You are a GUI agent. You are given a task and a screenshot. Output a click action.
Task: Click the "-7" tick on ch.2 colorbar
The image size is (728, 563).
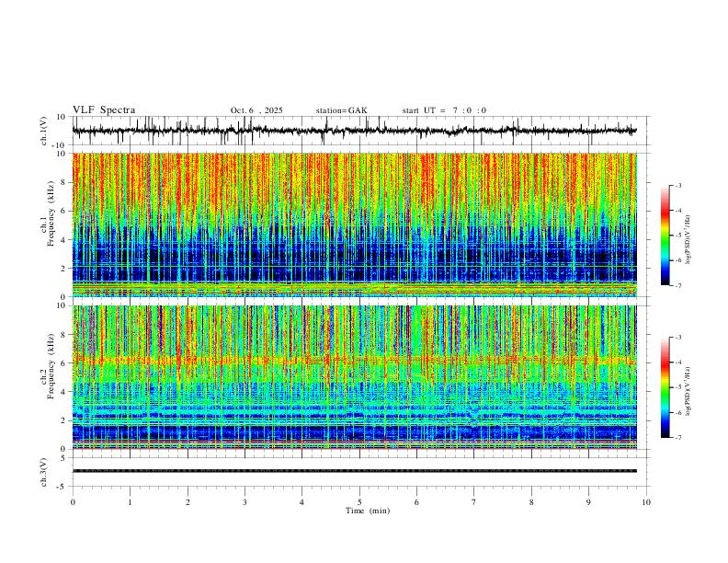coord(677,438)
